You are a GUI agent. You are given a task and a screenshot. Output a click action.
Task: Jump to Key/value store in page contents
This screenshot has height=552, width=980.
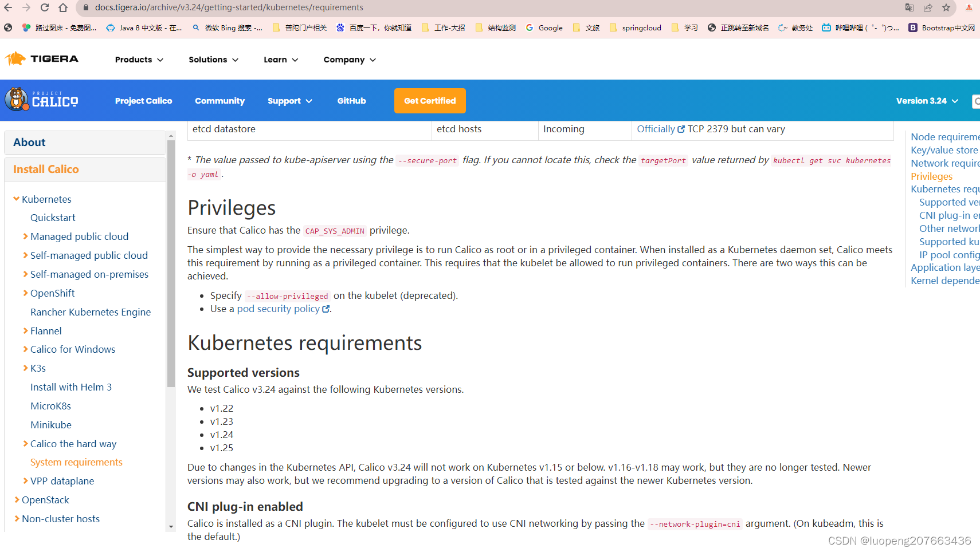[x=944, y=150]
